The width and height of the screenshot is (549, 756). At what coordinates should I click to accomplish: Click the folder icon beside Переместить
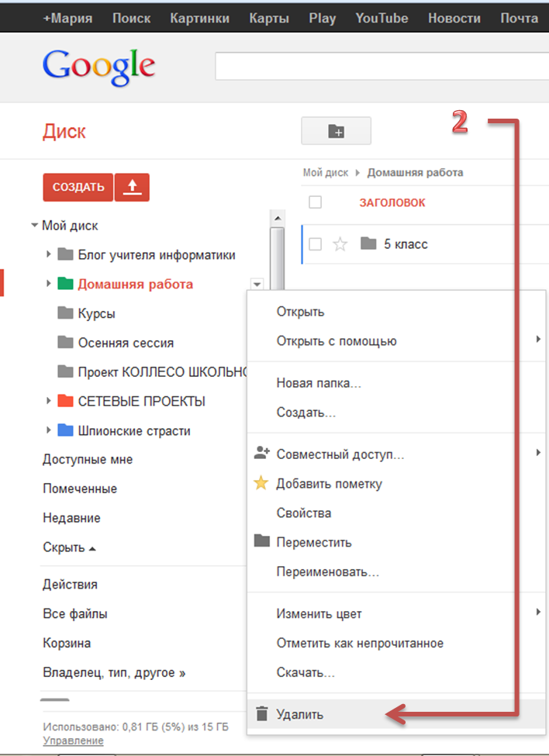[x=262, y=541]
